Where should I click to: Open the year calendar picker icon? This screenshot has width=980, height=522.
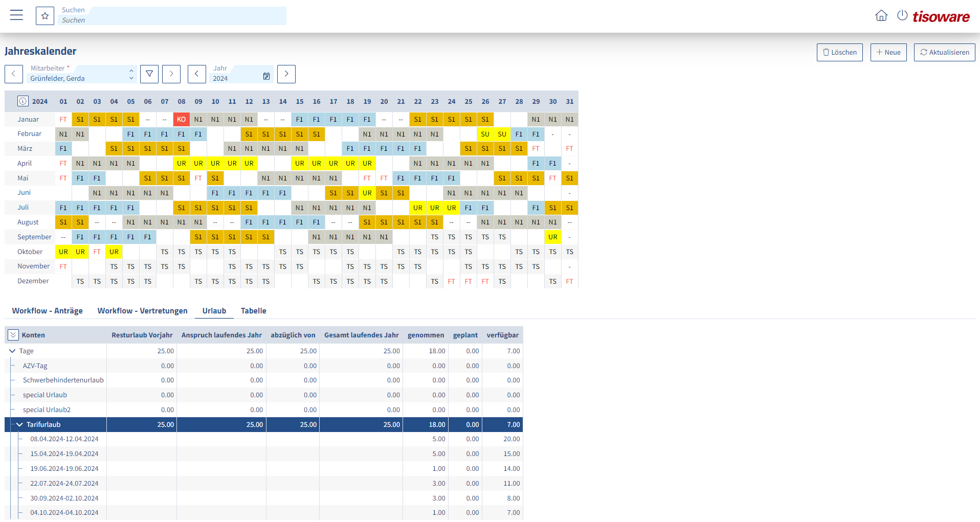click(266, 76)
